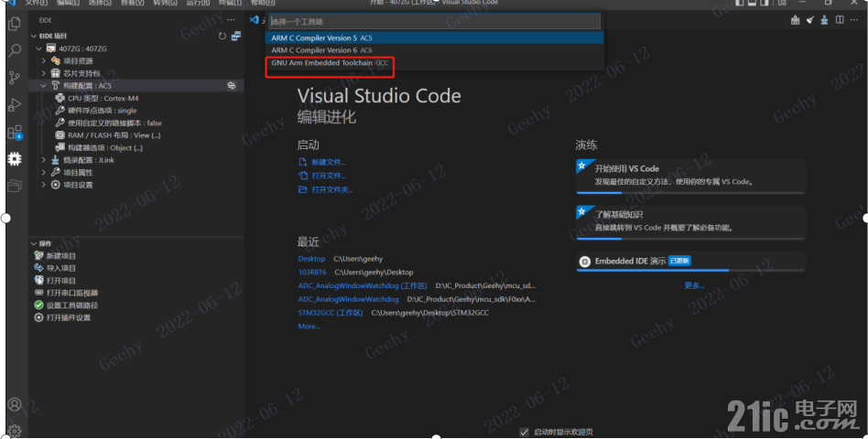Screen dimensions: 868x439
Task: Click 更多... walkthroughs link
Action: click(694, 285)
